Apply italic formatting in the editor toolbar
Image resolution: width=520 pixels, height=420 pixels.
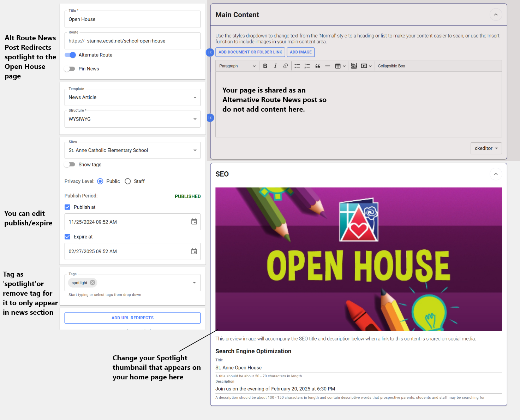275,66
